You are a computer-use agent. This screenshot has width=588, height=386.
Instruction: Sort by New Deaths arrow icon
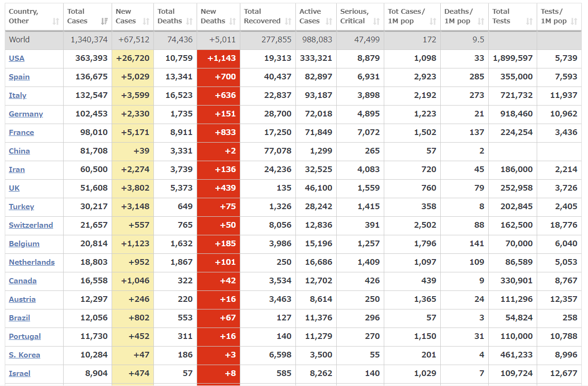233,21
